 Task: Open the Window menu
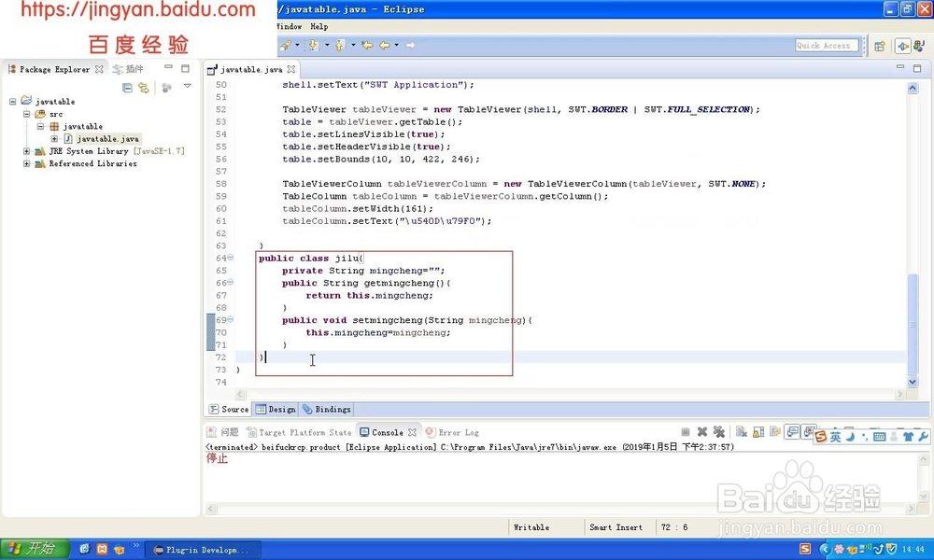point(290,27)
